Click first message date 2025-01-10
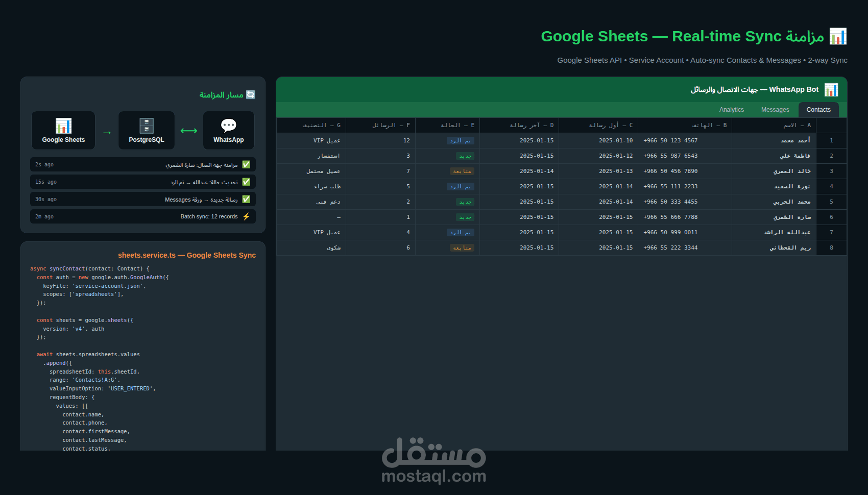Viewport: 868px width, 495px height. point(598,140)
